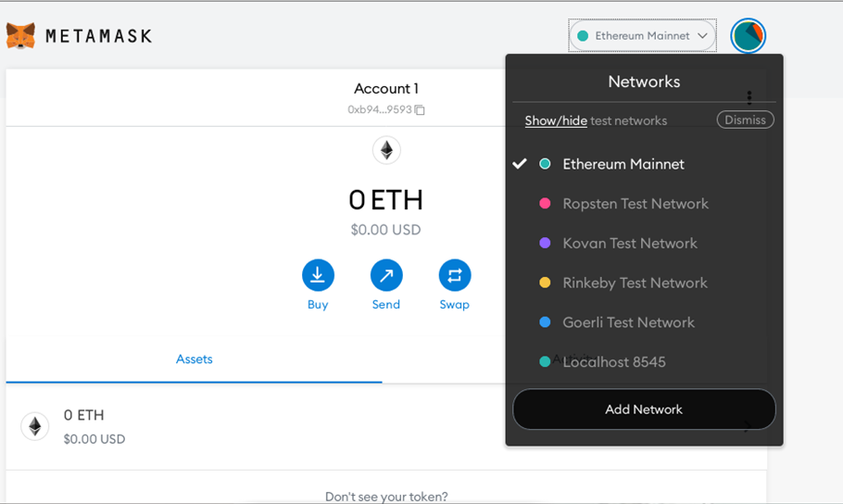Image resolution: width=843 pixels, height=504 pixels.
Task: Click the Swap icon button
Action: 454,275
